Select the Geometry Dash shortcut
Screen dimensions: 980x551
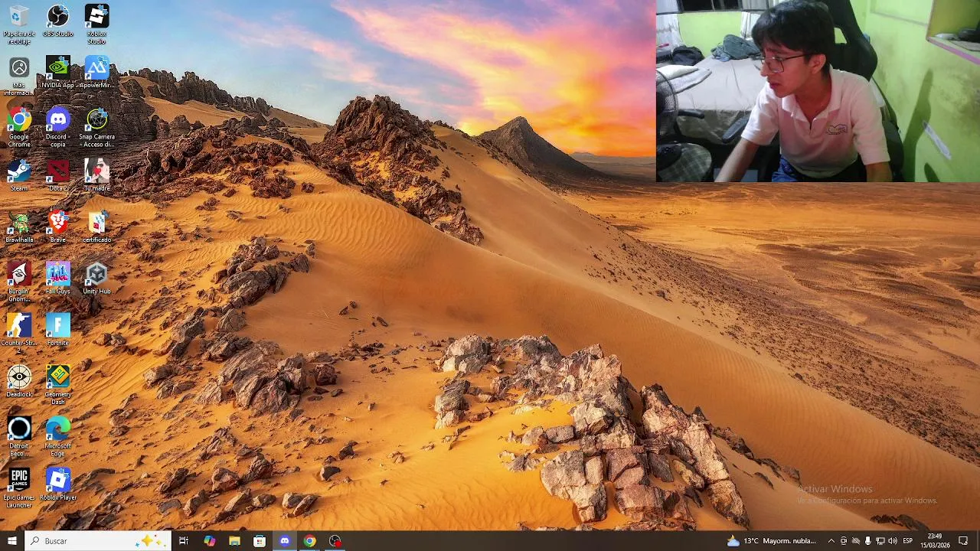point(58,385)
